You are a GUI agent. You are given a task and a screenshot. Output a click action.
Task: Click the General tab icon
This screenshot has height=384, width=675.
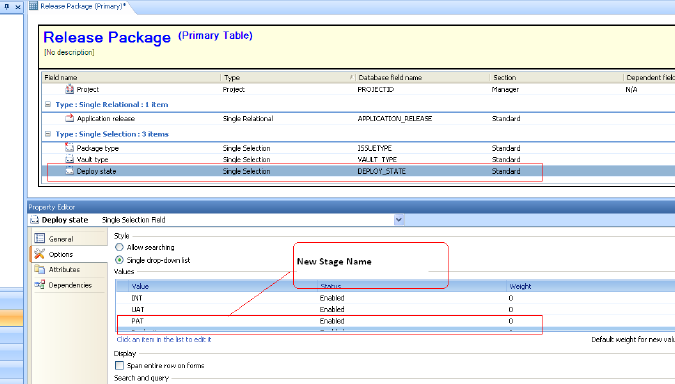pos(40,238)
